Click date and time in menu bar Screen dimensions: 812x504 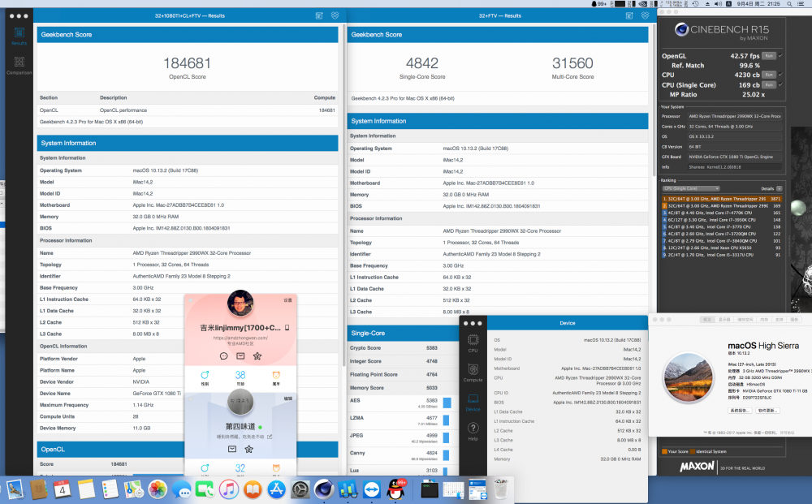(758, 3)
